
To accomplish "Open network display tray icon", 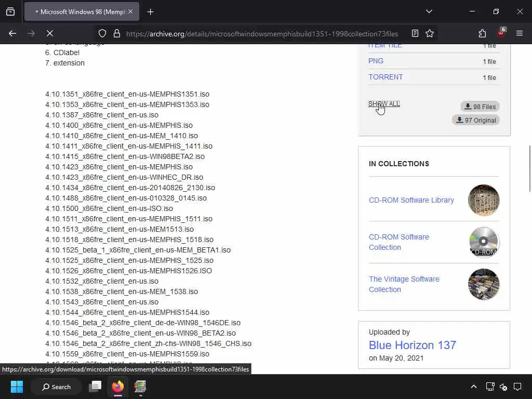I will [490, 387].
